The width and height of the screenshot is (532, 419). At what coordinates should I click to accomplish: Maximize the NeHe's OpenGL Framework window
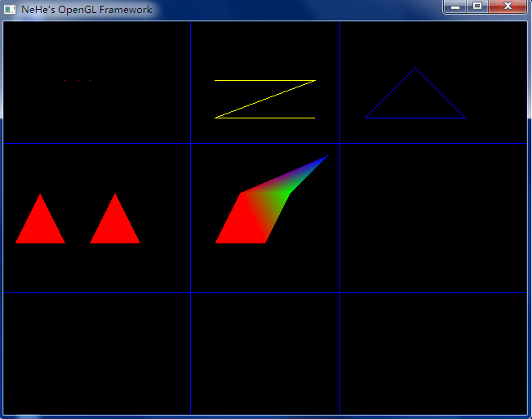(x=477, y=7)
